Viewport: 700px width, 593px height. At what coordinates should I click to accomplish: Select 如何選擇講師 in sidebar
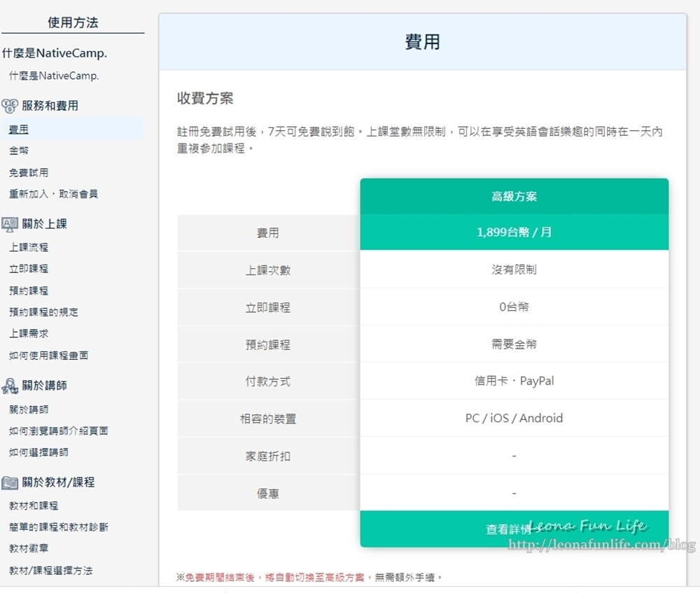click(38, 452)
